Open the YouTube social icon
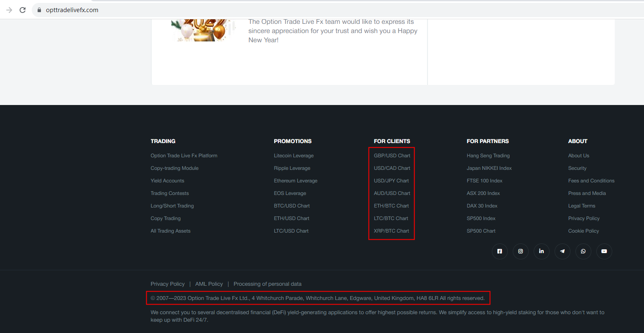The width and height of the screenshot is (644, 333). click(x=604, y=251)
